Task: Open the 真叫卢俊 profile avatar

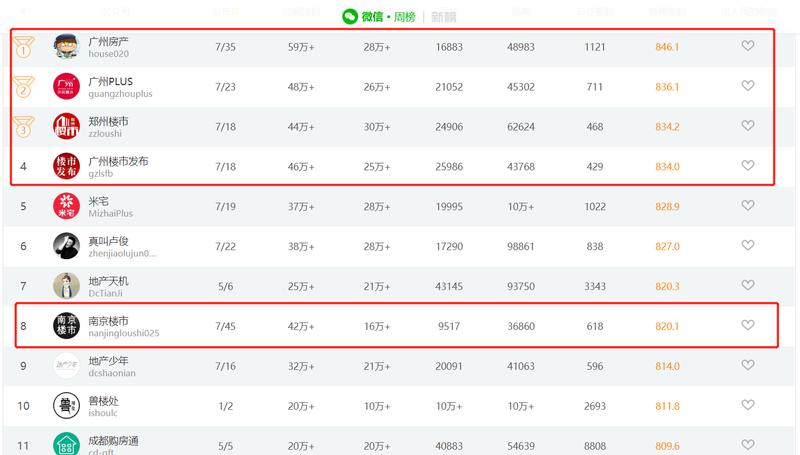Action: click(66, 246)
